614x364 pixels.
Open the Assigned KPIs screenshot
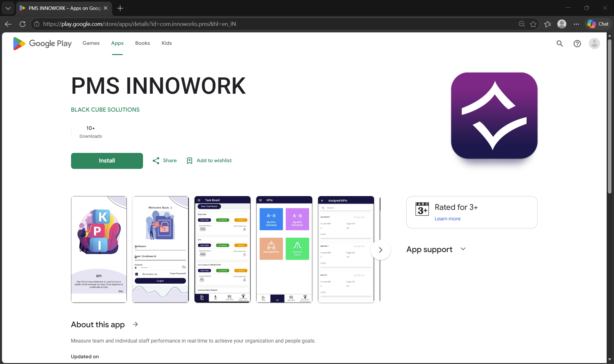(346, 249)
